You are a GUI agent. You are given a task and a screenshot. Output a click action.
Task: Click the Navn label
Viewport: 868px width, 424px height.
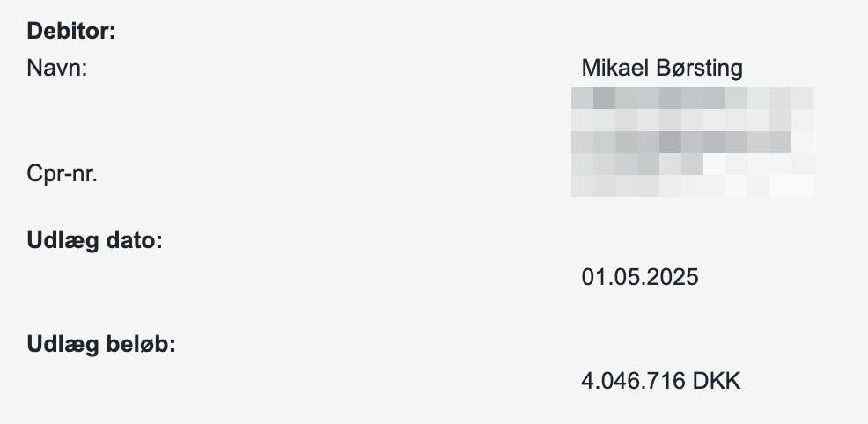click(58, 68)
